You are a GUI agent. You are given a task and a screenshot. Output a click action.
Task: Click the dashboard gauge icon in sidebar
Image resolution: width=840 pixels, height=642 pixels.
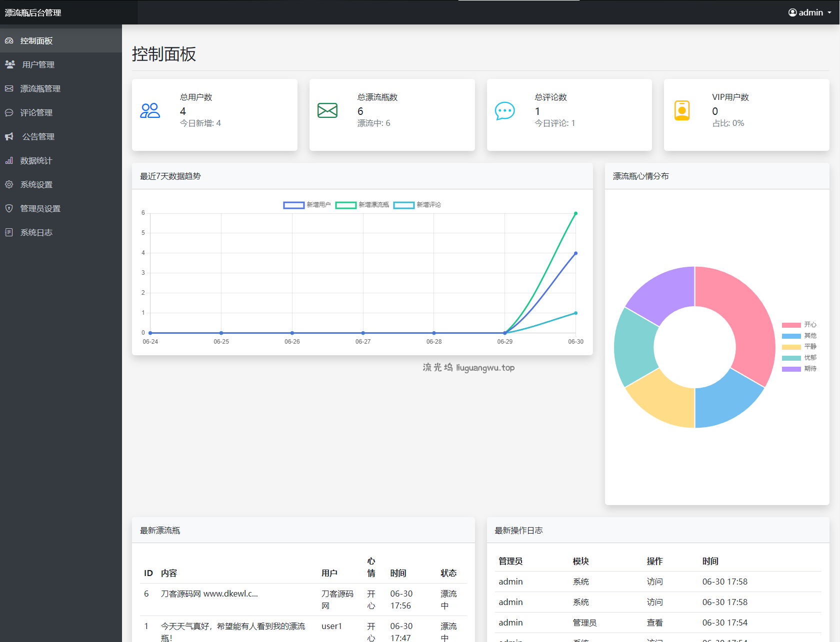pos(9,41)
